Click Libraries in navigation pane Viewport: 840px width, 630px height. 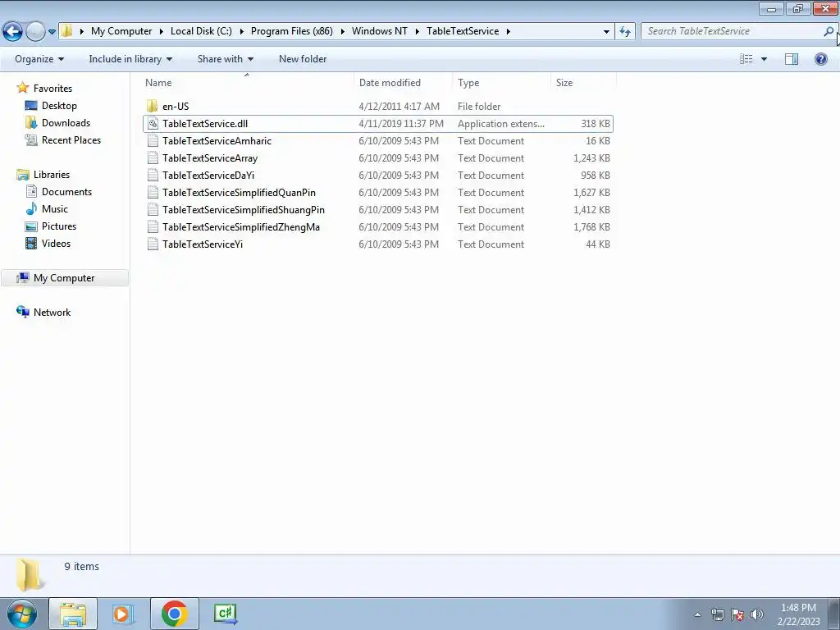click(x=52, y=175)
